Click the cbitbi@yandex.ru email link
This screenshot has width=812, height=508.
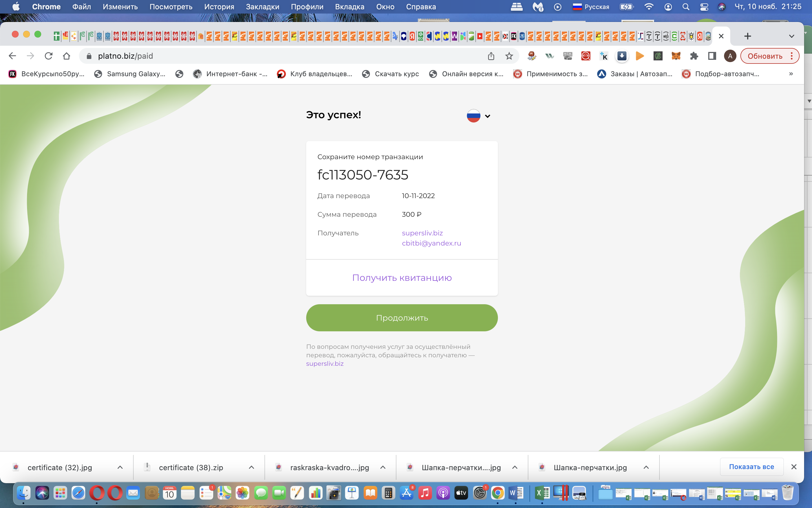click(431, 243)
